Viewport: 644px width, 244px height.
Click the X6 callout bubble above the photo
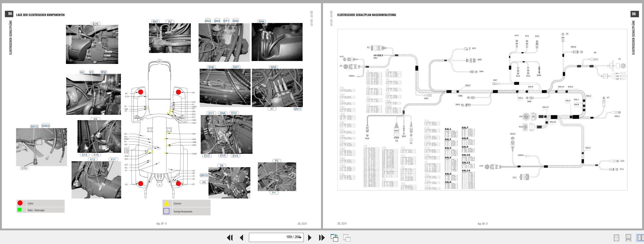tap(221, 166)
